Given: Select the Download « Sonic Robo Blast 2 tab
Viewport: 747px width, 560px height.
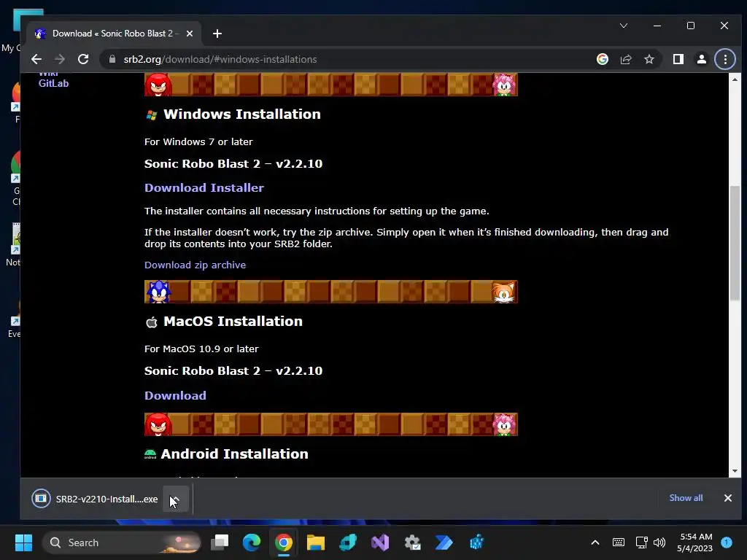Looking at the screenshot, I should pyautogui.click(x=113, y=34).
